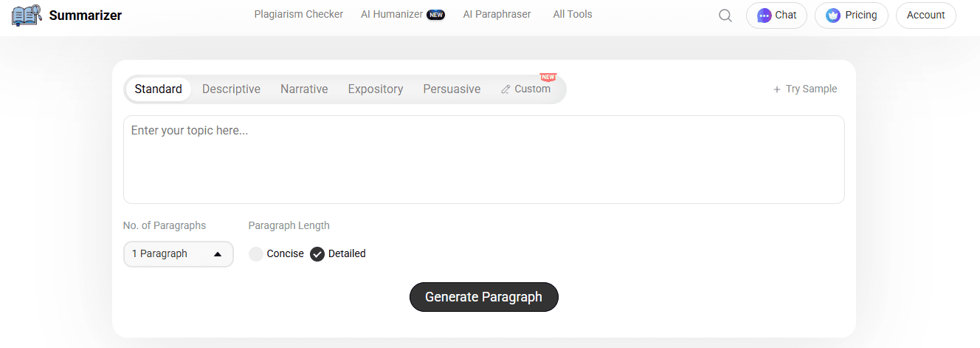Open the All Tools menu
The height and width of the screenshot is (348, 980).
(x=573, y=14)
